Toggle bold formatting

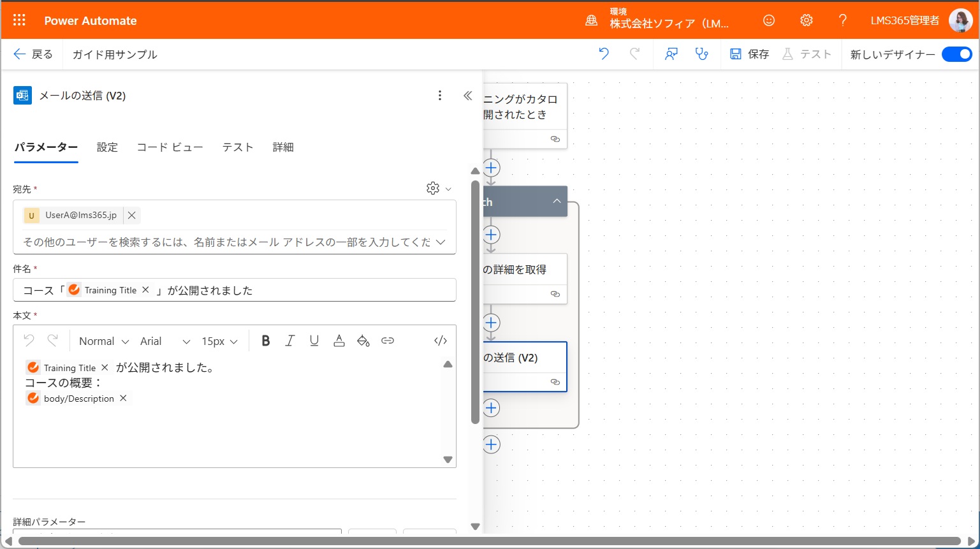(266, 340)
